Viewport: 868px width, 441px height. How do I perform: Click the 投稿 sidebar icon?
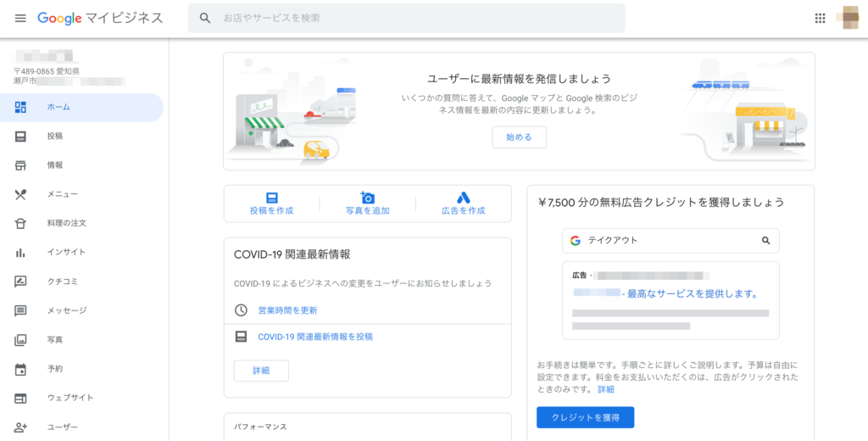click(x=20, y=137)
